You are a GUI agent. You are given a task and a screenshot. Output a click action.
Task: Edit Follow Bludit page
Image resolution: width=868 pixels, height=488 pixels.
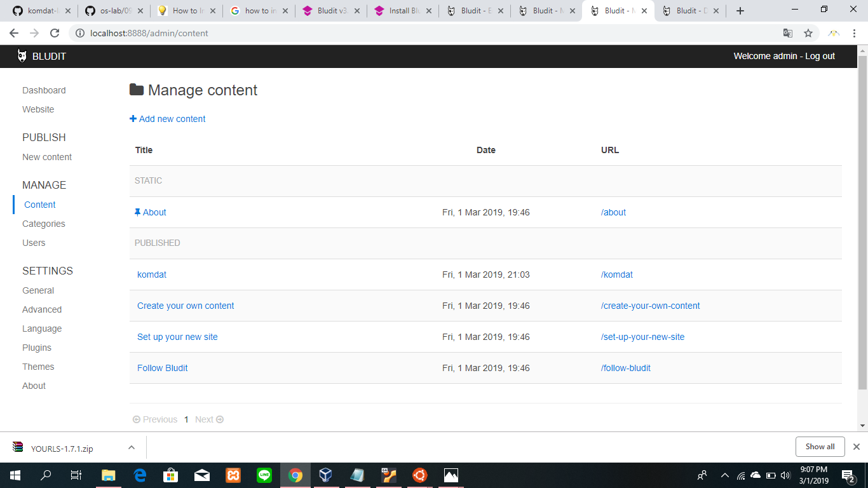coord(163,368)
